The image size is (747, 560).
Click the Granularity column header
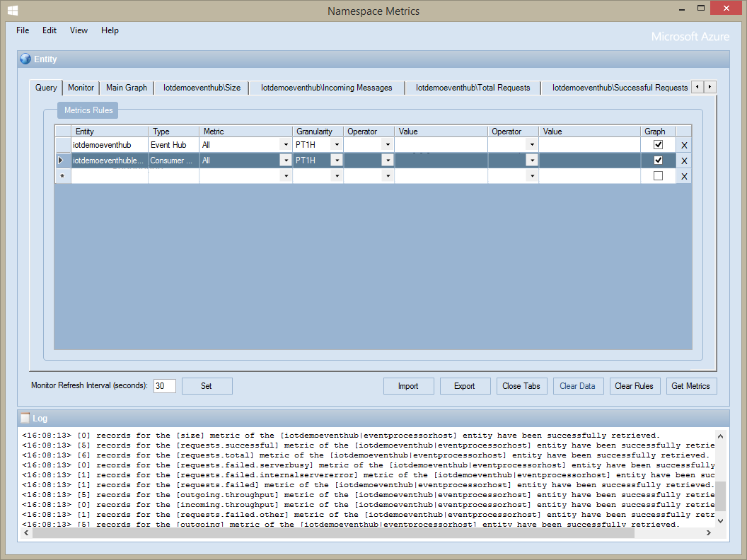point(318,132)
